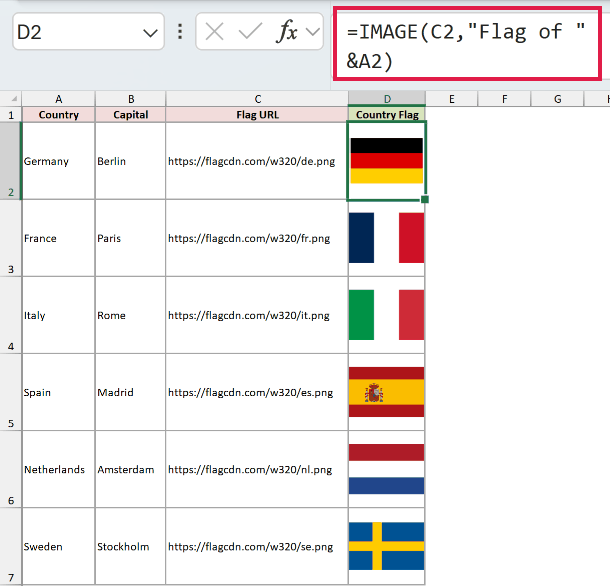610x586 pixels.
Task: Select the Rome cell
Action: (131, 315)
